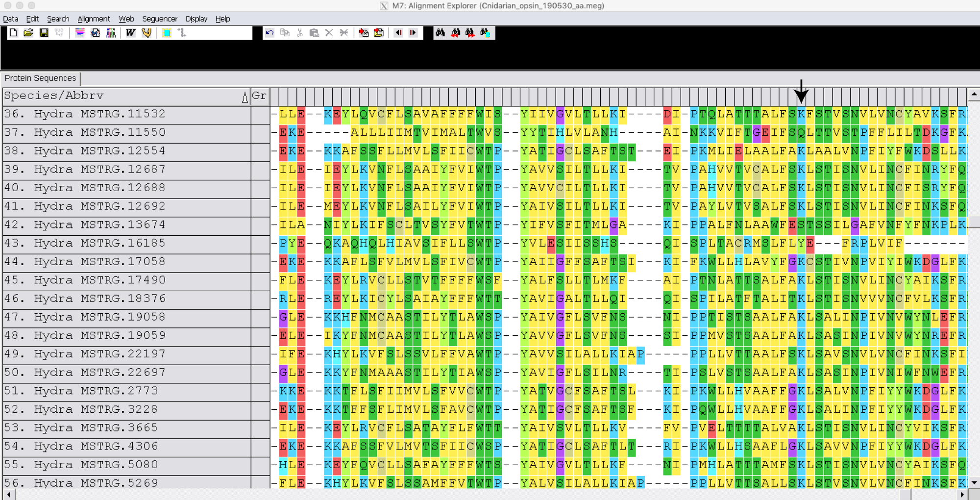980x500 pixels.
Task: Select sequence row Hydra MSTRG.17058
Action: 126,262
